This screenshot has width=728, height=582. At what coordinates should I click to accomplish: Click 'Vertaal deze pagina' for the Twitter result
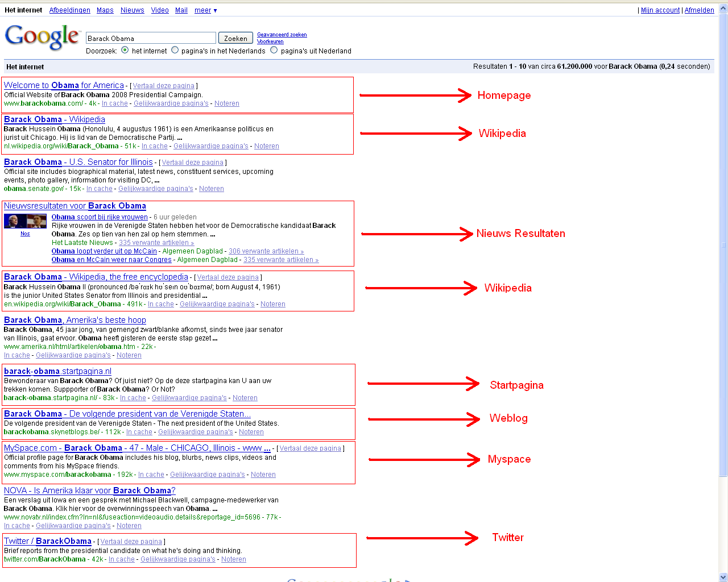[x=131, y=542]
